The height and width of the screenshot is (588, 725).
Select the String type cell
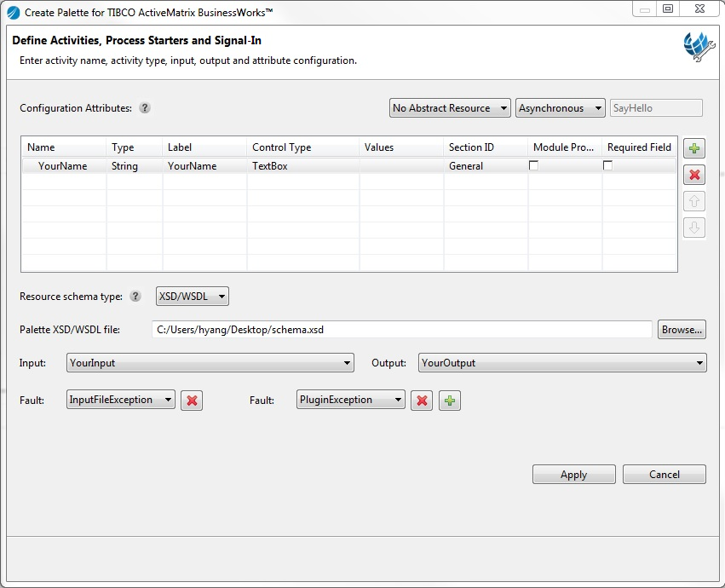(135, 166)
